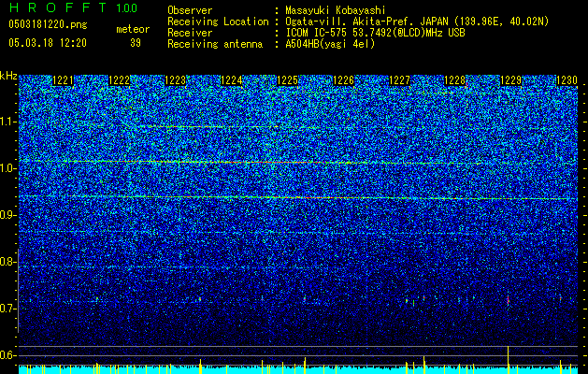Jump to the 1224 time marker
Screen dimensions: 588x374
[231, 80]
